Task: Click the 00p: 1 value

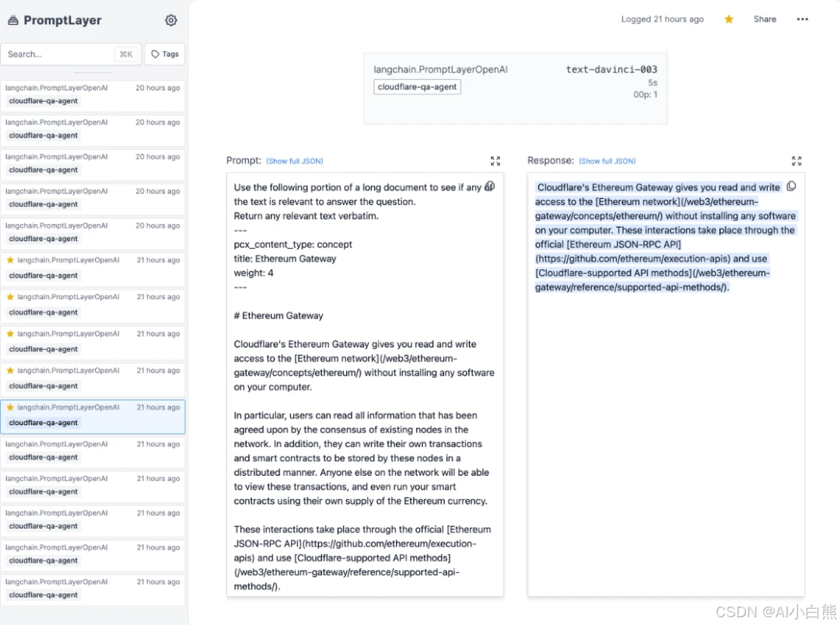Action: click(x=645, y=94)
